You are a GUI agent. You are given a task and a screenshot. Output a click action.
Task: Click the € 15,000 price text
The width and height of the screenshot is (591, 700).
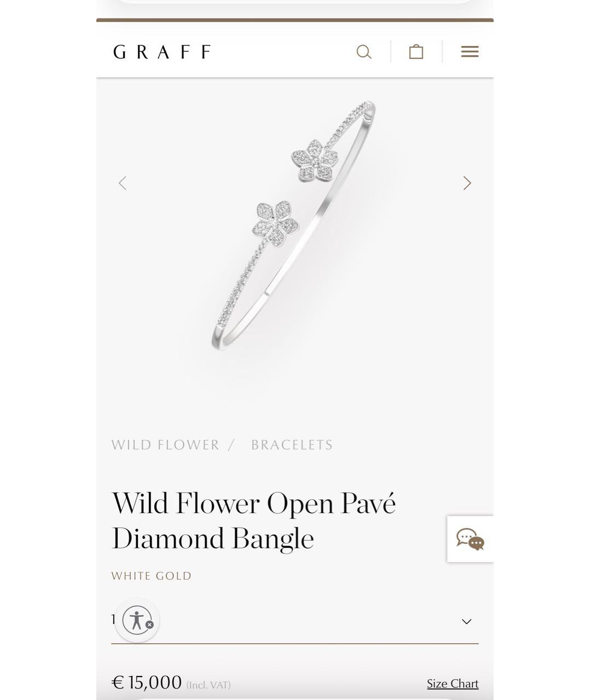[x=147, y=682]
